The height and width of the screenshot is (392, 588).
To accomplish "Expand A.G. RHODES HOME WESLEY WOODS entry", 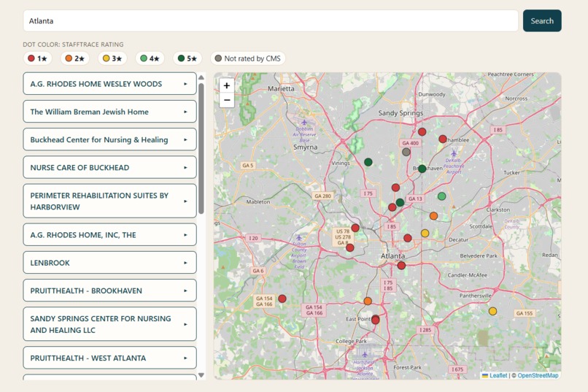I will click(109, 84).
